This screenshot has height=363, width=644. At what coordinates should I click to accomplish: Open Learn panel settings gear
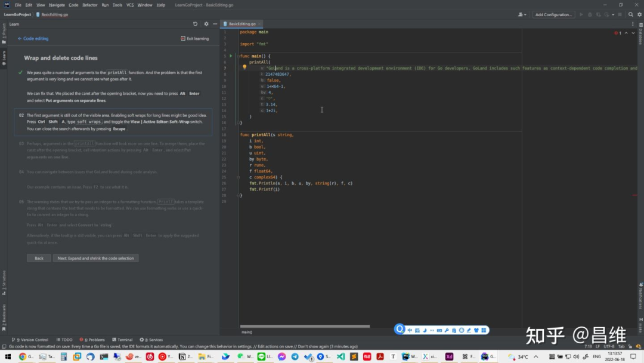[206, 24]
